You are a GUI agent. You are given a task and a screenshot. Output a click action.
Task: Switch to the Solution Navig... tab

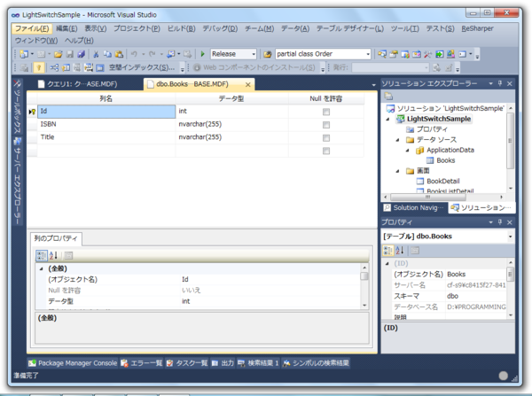point(414,207)
